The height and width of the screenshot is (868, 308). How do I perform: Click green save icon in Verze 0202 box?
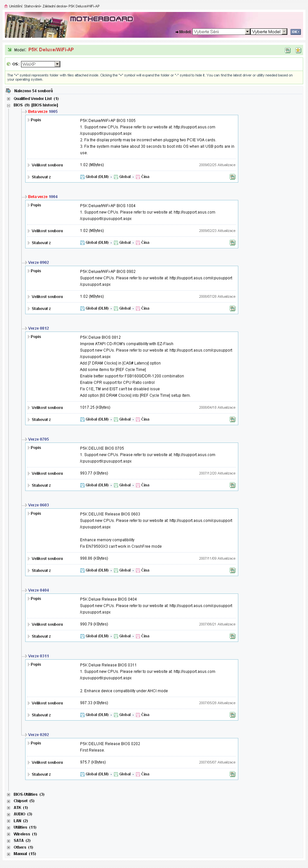point(232,774)
